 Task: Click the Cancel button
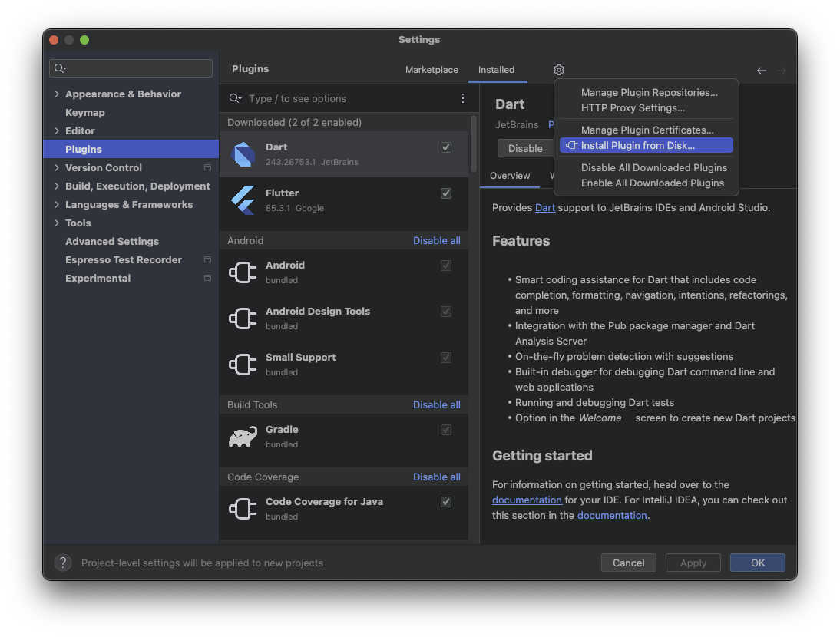628,563
